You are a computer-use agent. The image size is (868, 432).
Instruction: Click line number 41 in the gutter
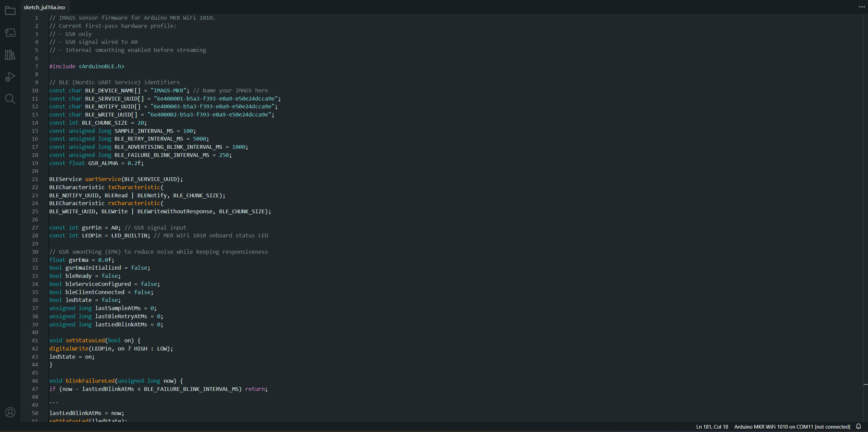35,340
